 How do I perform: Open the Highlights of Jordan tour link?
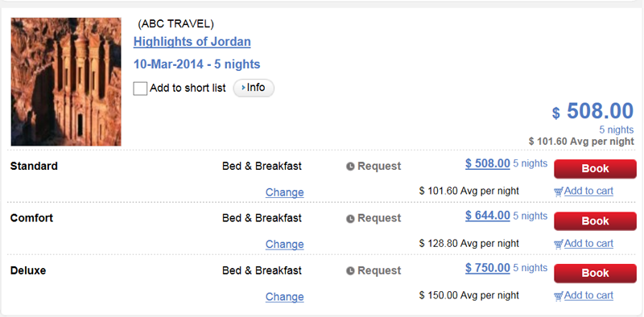(192, 42)
